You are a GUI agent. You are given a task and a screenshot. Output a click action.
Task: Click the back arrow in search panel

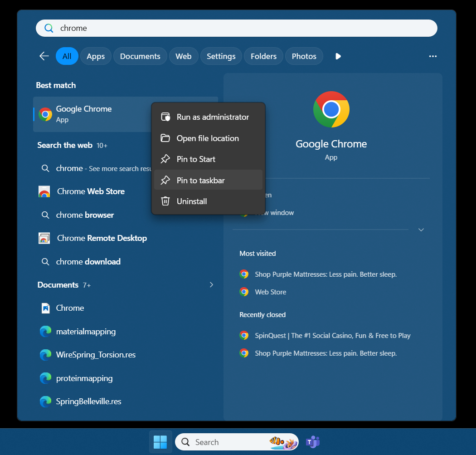[44, 56]
